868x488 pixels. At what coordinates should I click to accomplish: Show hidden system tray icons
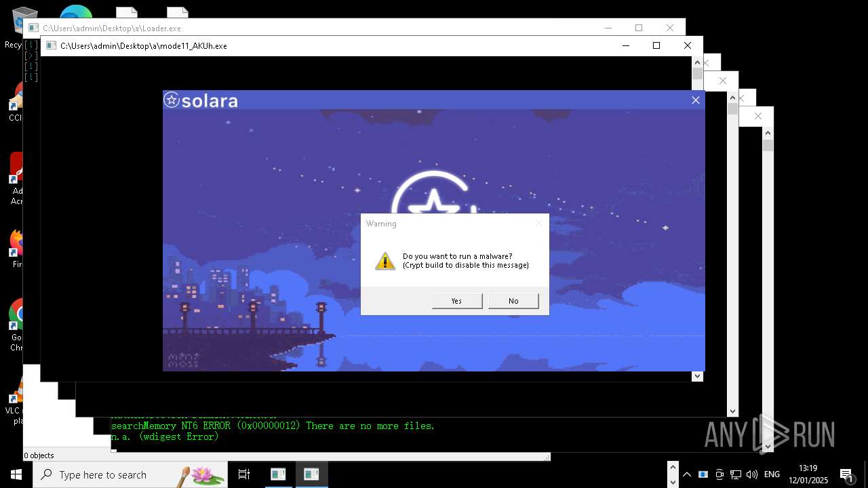point(687,474)
